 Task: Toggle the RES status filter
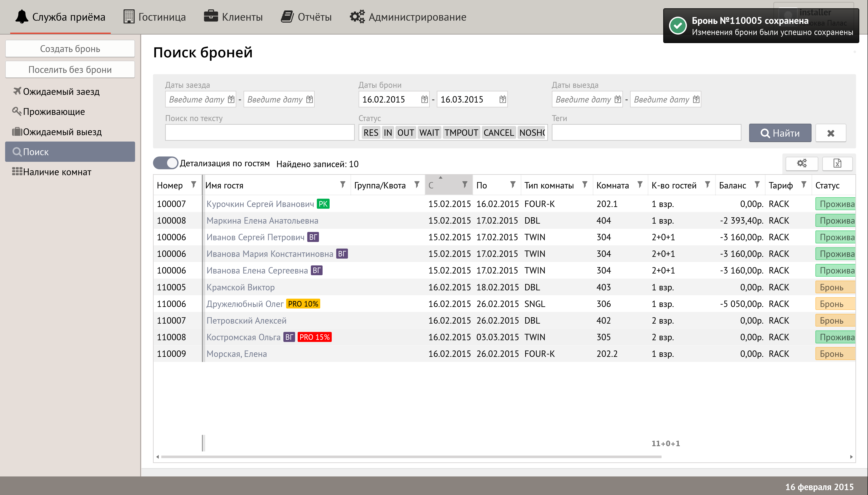[x=371, y=133]
